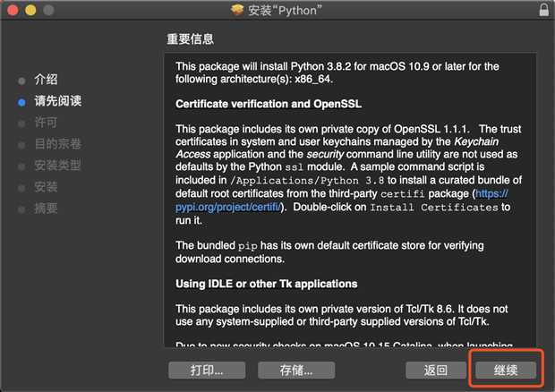Click the lock icon in title bar

pyautogui.click(x=544, y=10)
